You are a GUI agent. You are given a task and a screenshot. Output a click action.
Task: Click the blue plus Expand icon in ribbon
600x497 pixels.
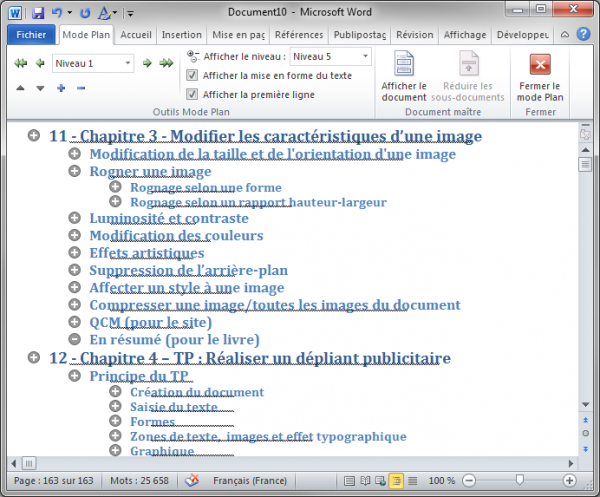coord(61,89)
